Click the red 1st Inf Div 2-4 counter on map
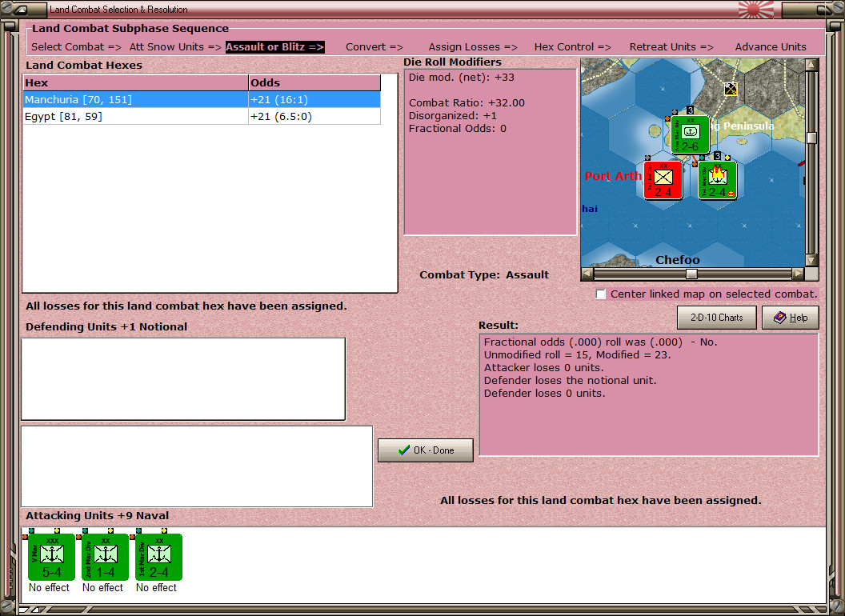 [x=663, y=180]
